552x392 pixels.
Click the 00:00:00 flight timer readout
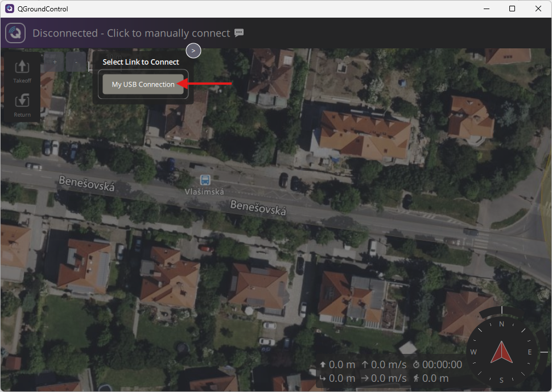pyautogui.click(x=442, y=365)
